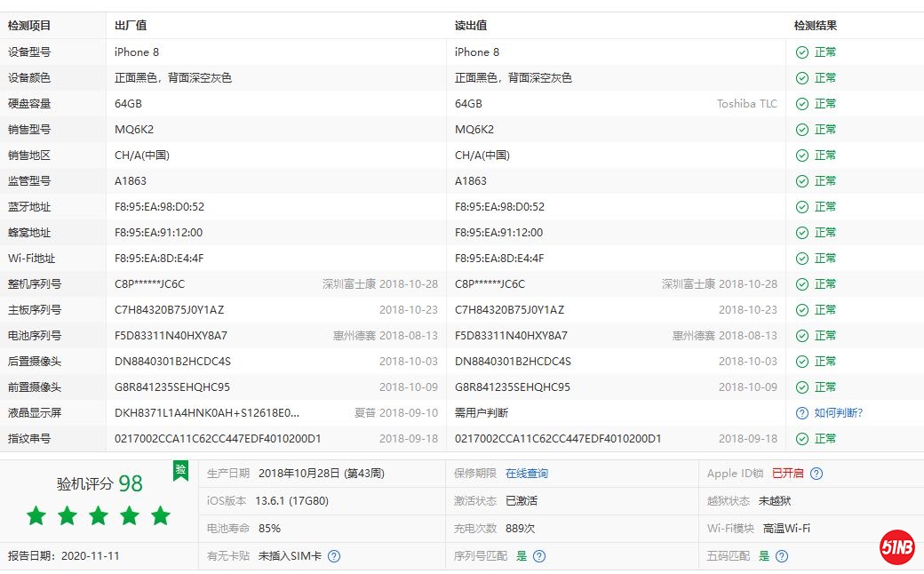Click the 检测项目 column header

pyautogui.click(x=29, y=26)
